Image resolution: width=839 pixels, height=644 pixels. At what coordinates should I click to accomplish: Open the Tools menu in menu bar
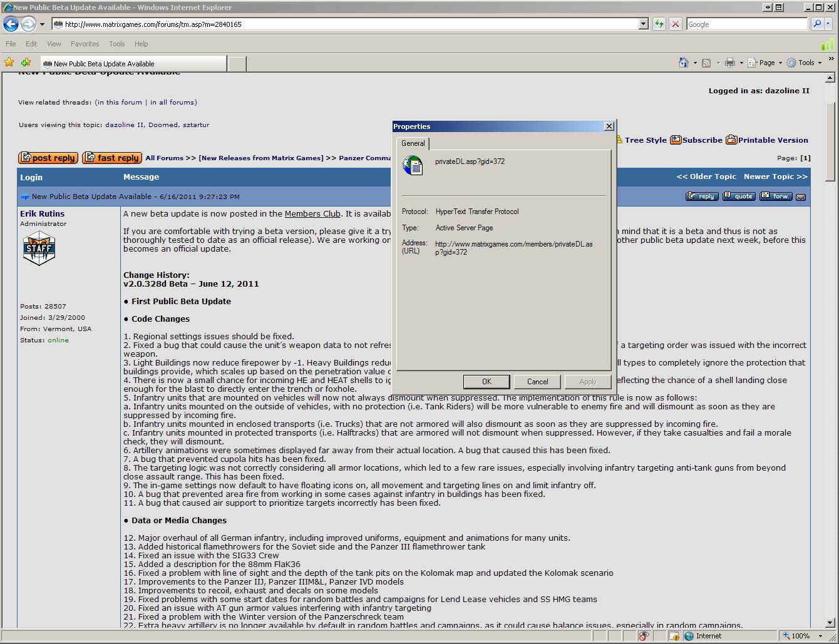coord(117,44)
